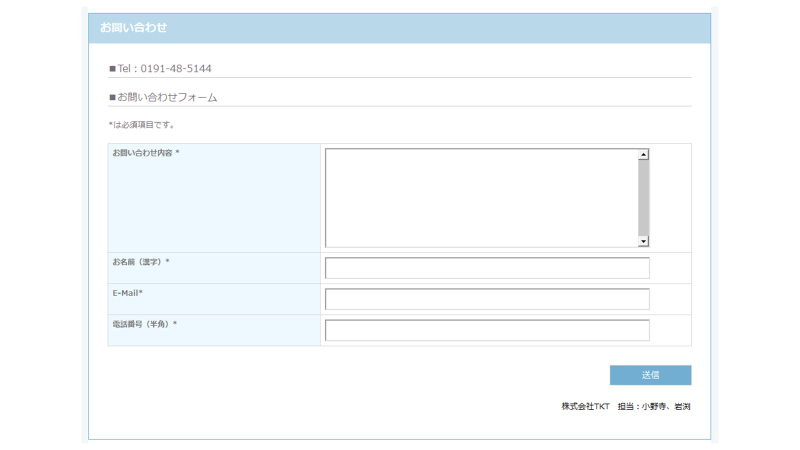Screen dimensions: 800x450
Task: Focus the お名前（漢字） name input field
Action: [487, 268]
